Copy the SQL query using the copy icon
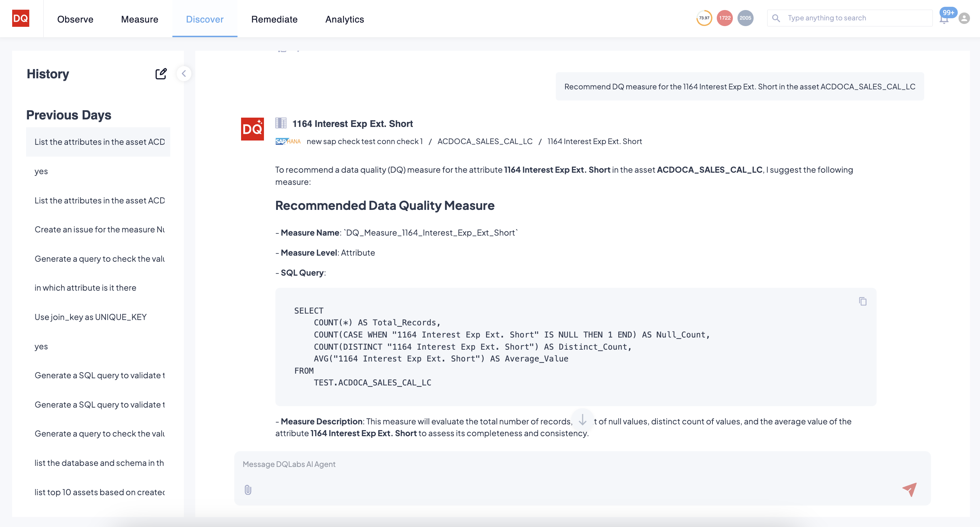Screen dimensions: 980x527 pos(862,301)
